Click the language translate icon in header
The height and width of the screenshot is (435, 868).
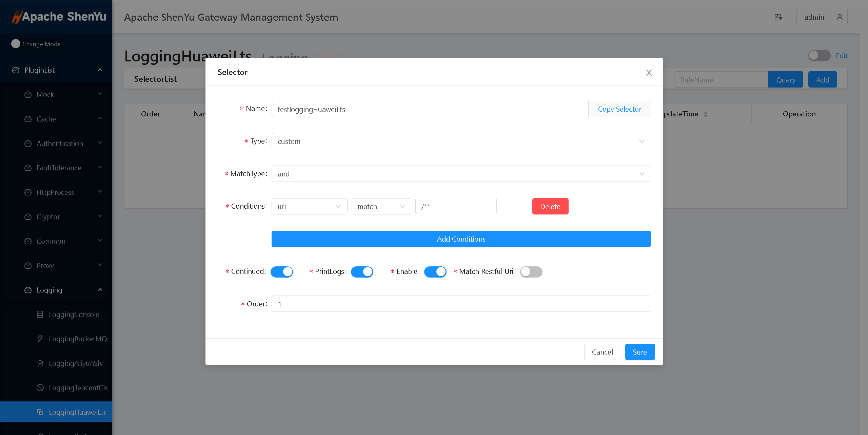click(778, 17)
